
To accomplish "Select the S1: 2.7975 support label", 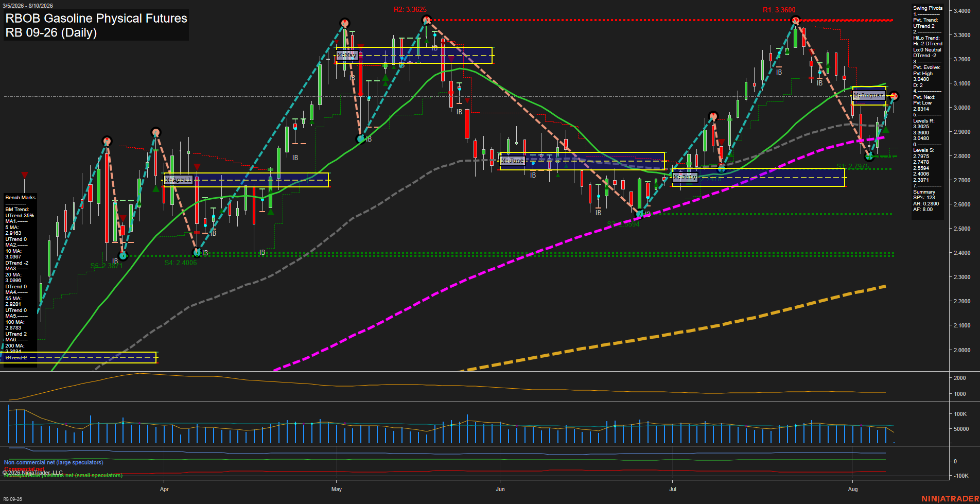I will pyautogui.click(x=853, y=166).
